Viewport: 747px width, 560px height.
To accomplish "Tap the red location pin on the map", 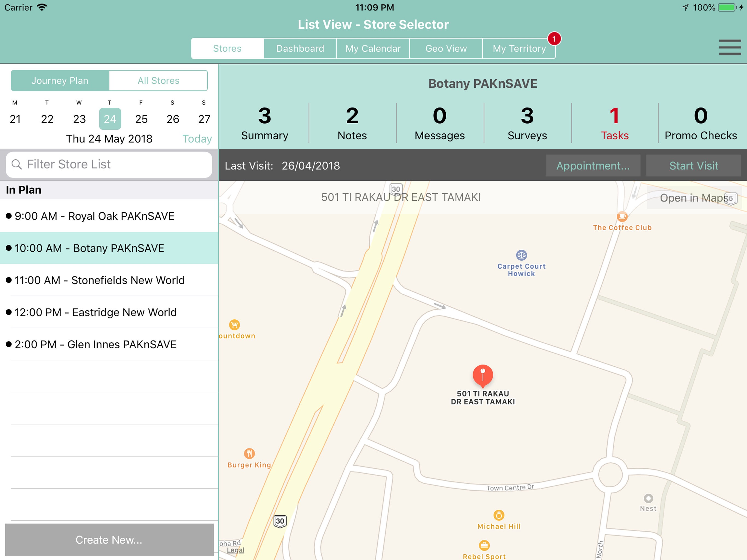I will (483, 376).
